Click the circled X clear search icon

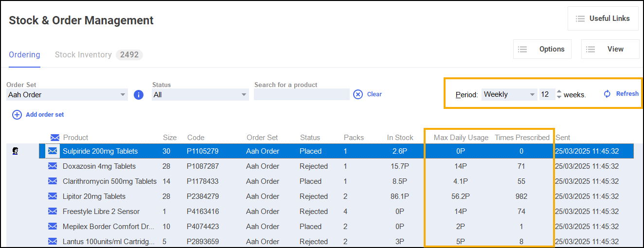tap(358, 94)
